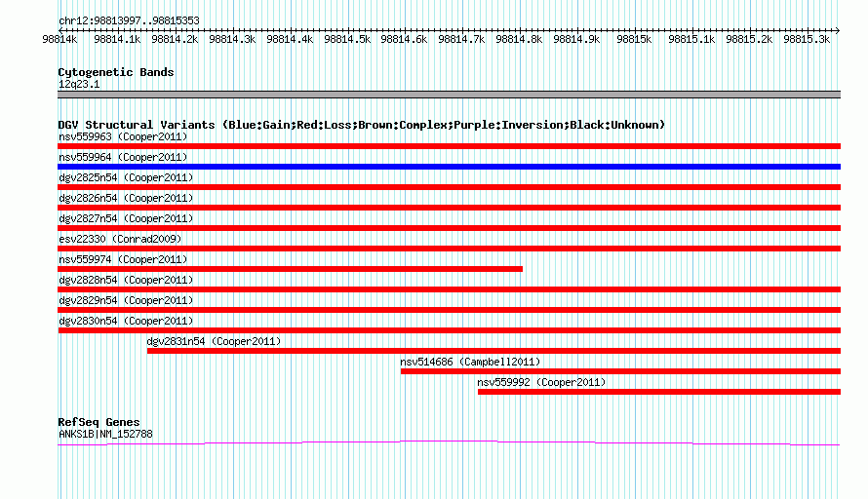Open variant dgv2825n54 (Cooper2011) label

[x=126, y=177]
